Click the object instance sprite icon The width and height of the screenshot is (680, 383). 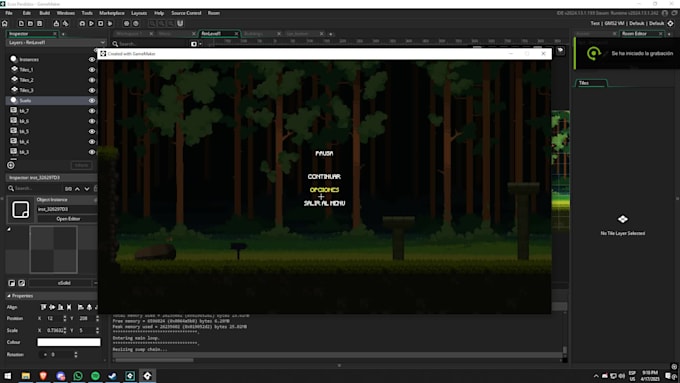(x=20, y=210)
